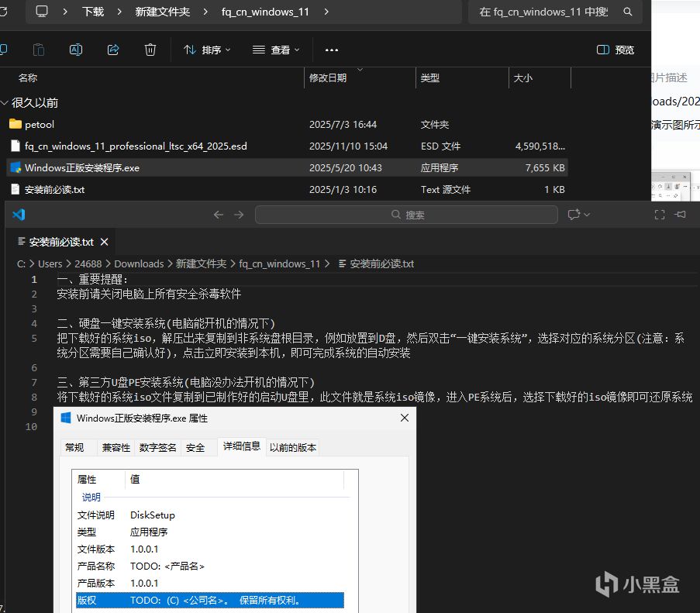Click the rename icon in toolbar
The width and height of the screenshot is (700, 613).
pos(76,50)
